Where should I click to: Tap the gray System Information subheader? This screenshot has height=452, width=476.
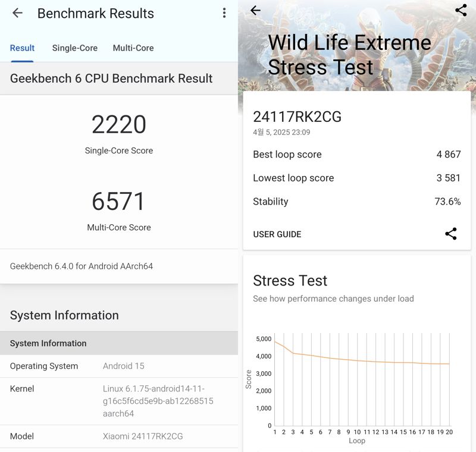point(119,343)
